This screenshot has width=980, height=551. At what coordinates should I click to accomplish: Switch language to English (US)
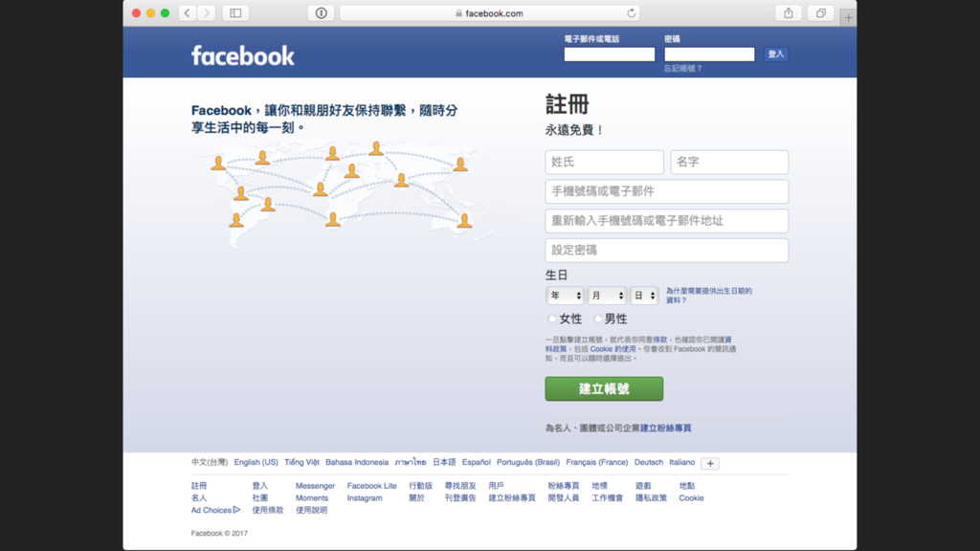[x=256, y=462]
